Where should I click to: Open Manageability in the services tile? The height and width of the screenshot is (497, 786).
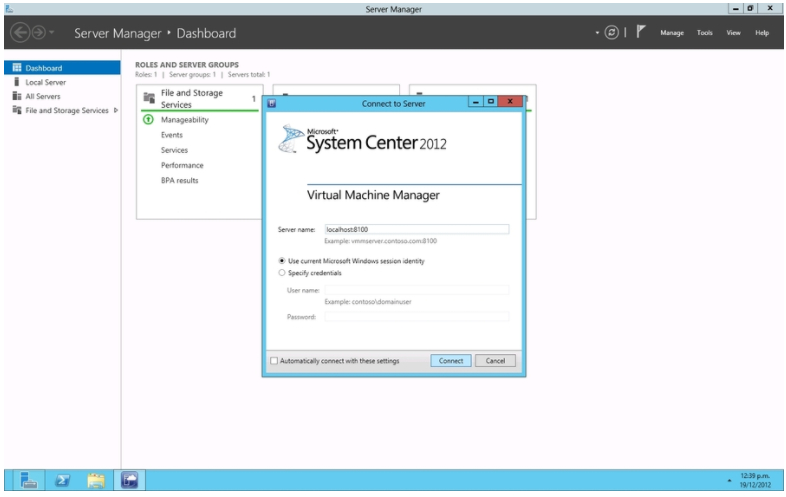click(x=184, y=120)
